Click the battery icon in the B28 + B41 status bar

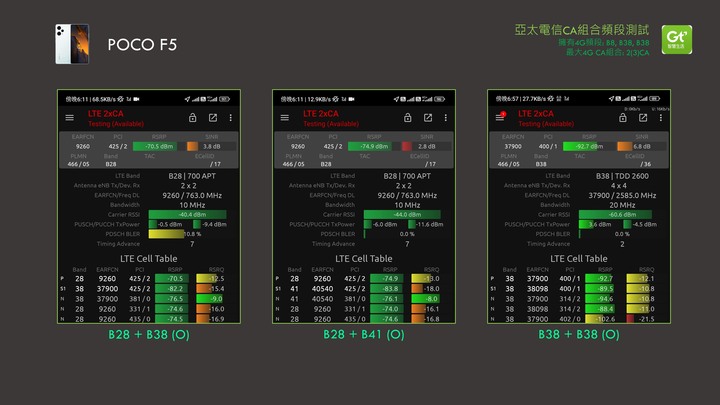tap(439, 99)
